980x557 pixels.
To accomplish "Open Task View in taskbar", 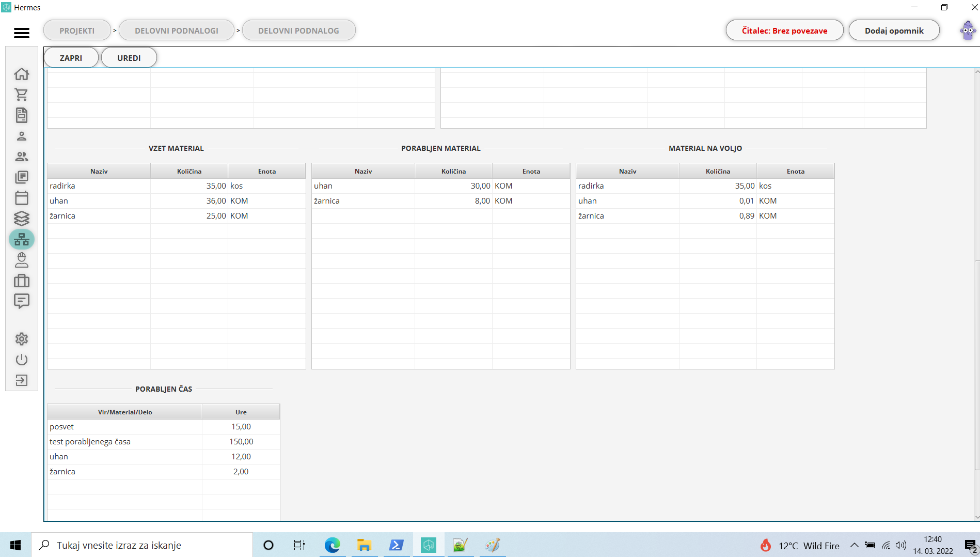I will 299,545.
